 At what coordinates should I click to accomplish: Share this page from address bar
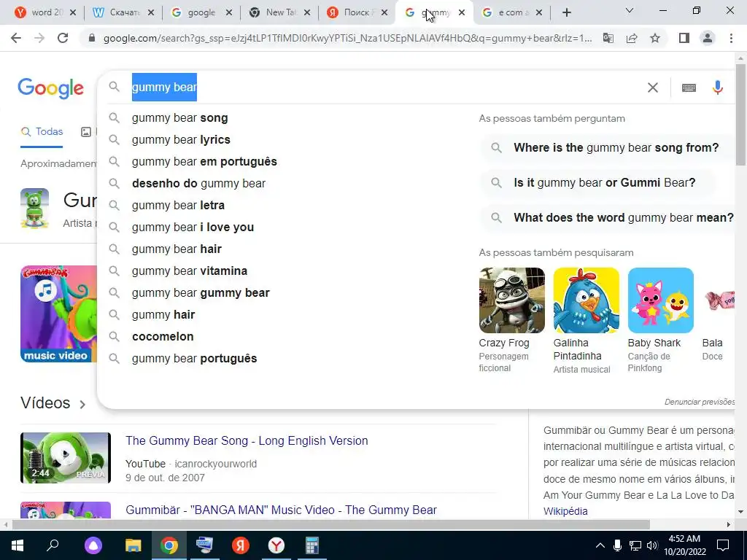[632, 38]
